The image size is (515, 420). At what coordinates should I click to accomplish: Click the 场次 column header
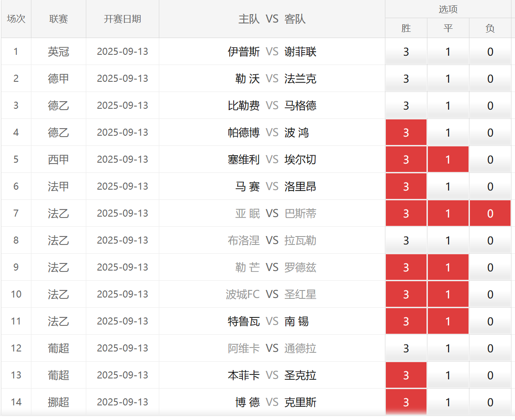(x=16, y=19)
